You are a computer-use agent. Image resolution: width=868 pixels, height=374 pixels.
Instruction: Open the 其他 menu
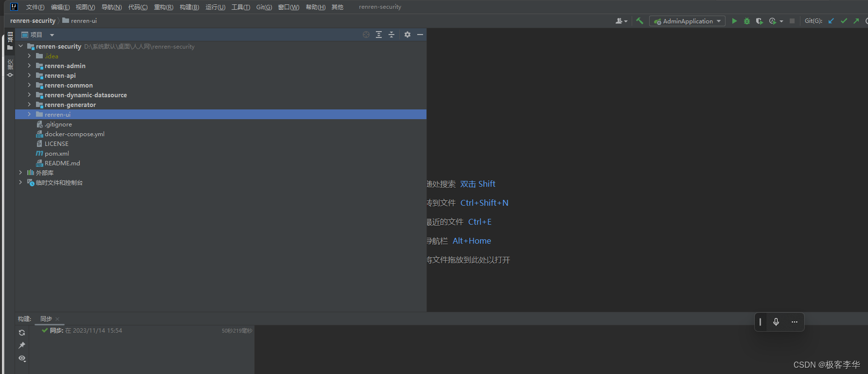click(337, 7)
